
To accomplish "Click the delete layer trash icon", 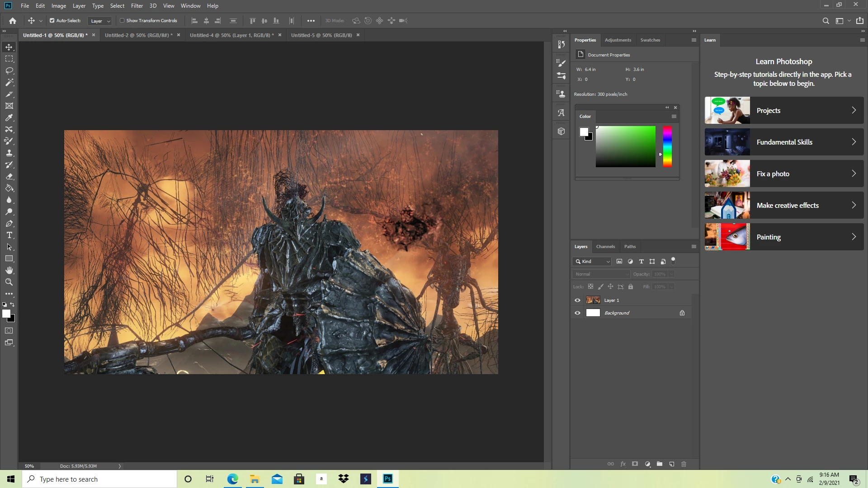I will (684, 464).
